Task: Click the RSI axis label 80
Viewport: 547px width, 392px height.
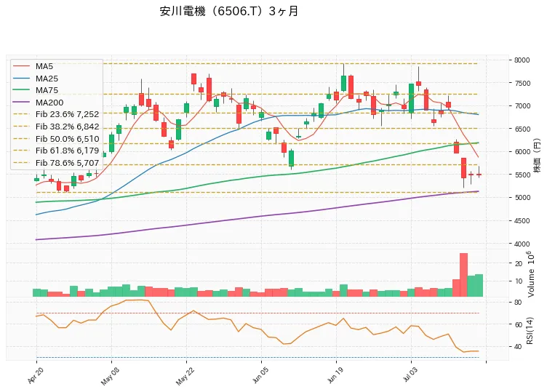Action: tap(518, 302)
